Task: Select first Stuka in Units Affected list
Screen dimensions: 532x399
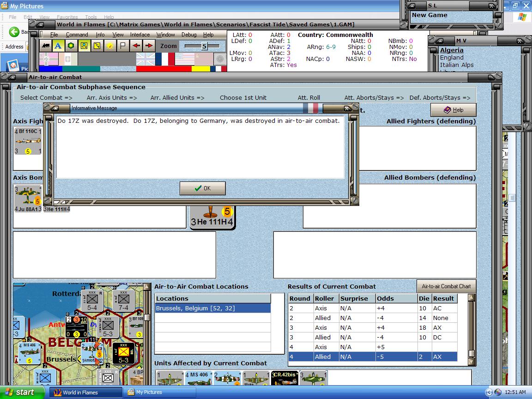Action: pyautogui.click(x=170, y=378)
